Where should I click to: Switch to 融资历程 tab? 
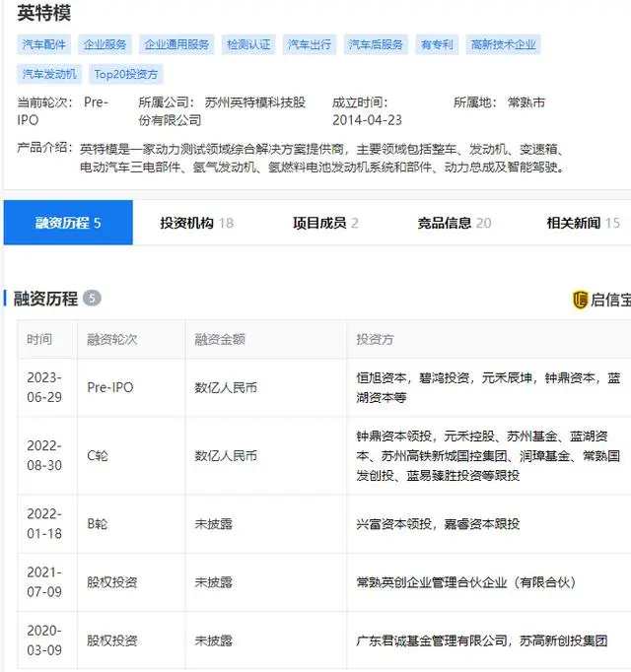pos(68,223)
